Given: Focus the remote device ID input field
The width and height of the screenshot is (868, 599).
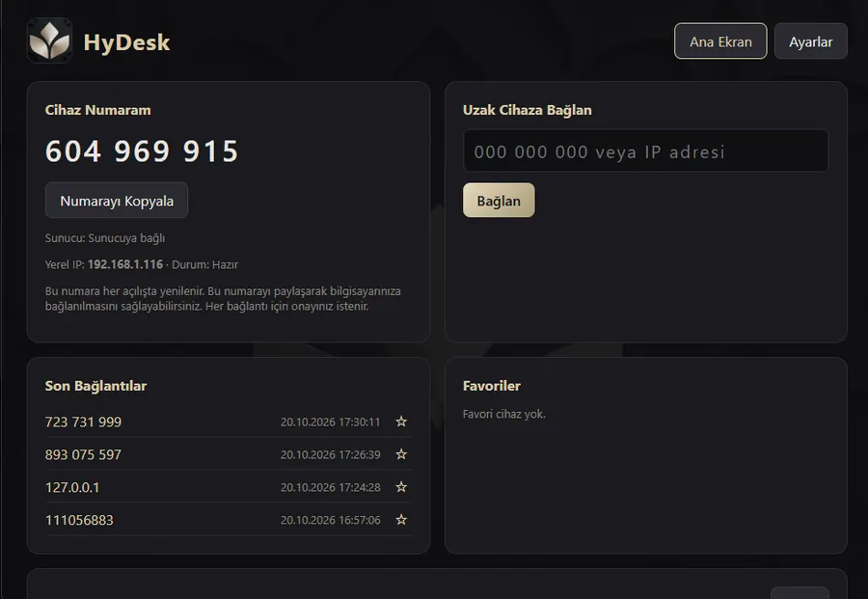Looking at the screenshot, I should click(645, 151).
